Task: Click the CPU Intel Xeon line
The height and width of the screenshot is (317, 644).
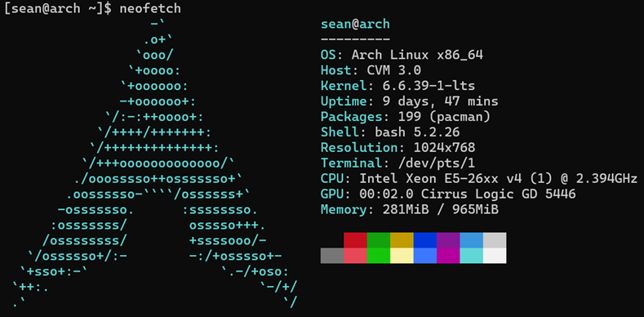Action: [x=479, y=179]
